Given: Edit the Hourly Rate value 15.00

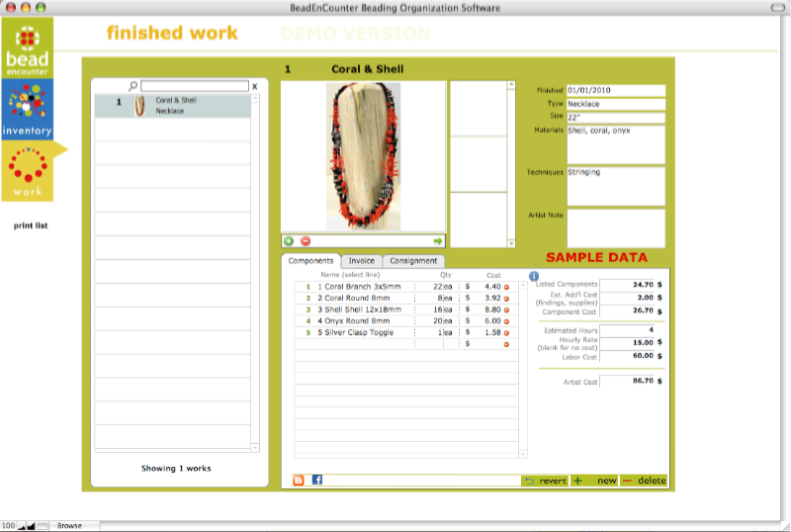Looking at the screenshot, I should tap(627, 343).
